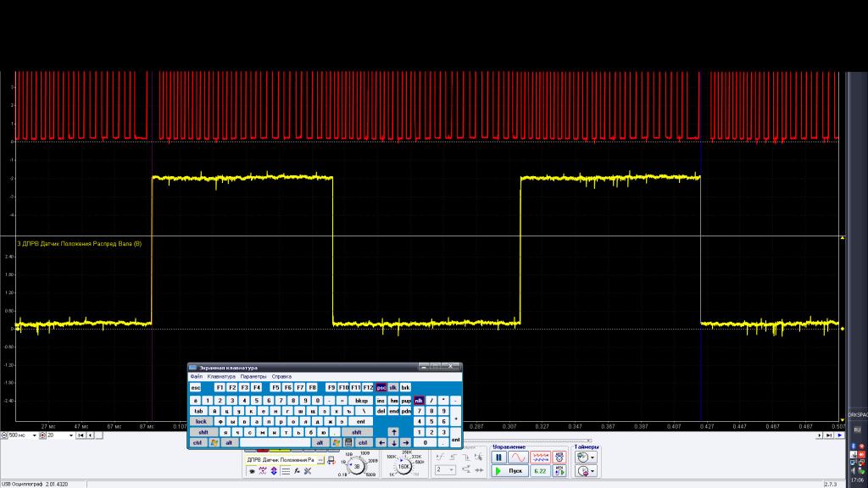The height and width of the screenshot is (488, 868).
Task: Click the probe connector icon right of channel name
Action: tap(331, 460)
